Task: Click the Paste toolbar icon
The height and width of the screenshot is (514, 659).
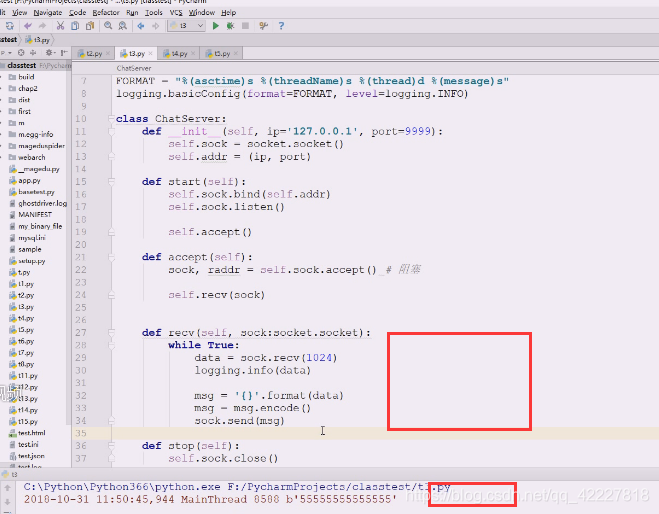Action: pyautogui.click(x=90, y=26)
